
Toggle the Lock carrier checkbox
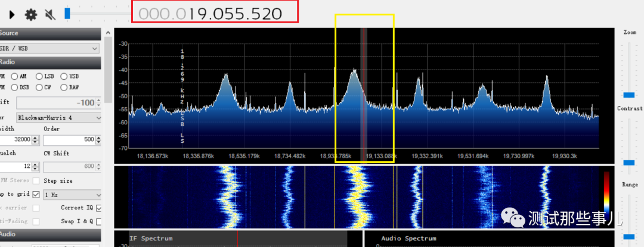click(x=36, y=208)
